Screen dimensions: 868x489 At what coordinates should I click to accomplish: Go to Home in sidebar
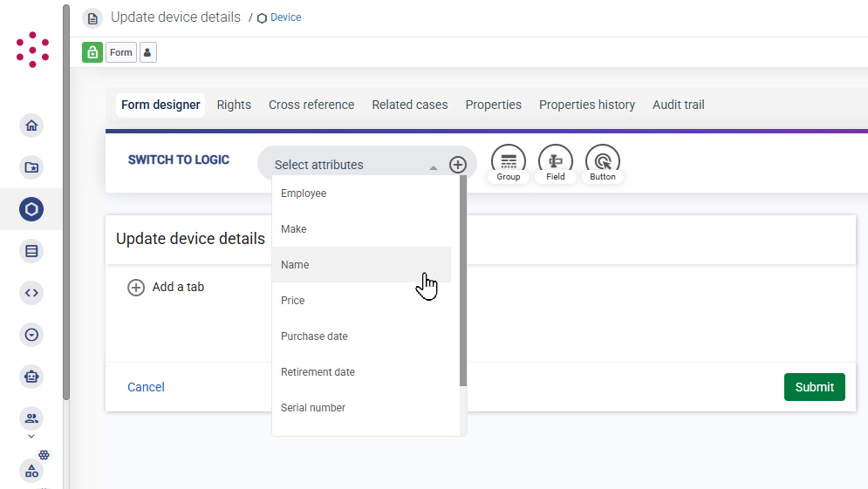[x=31, y=126]
